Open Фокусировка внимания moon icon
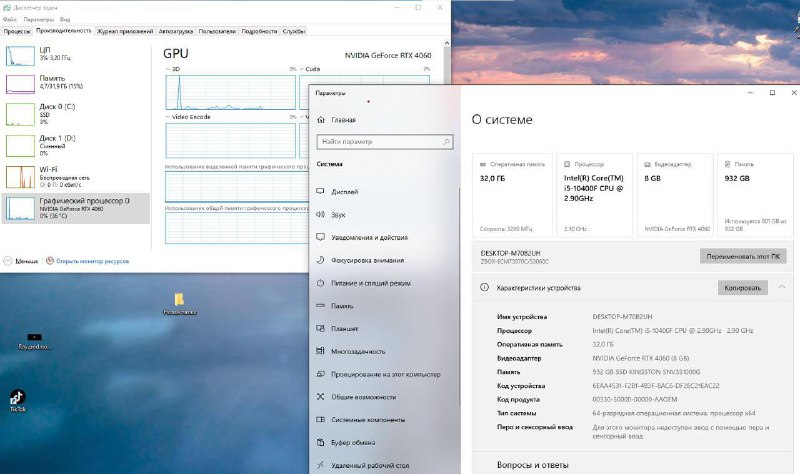 (320, 260)
